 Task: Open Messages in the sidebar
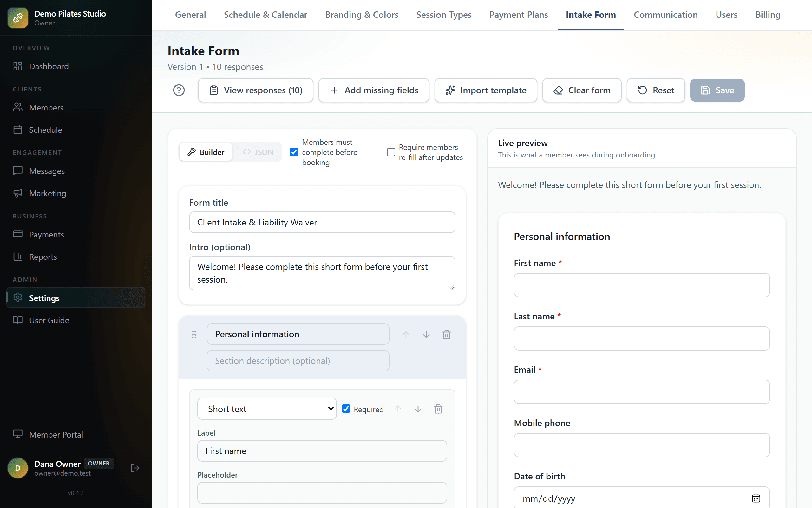[76, 171]
